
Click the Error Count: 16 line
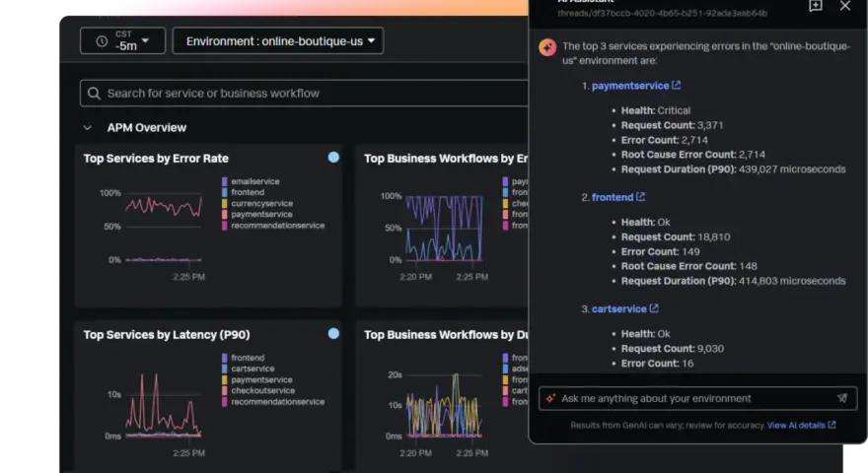pos(657,364)
